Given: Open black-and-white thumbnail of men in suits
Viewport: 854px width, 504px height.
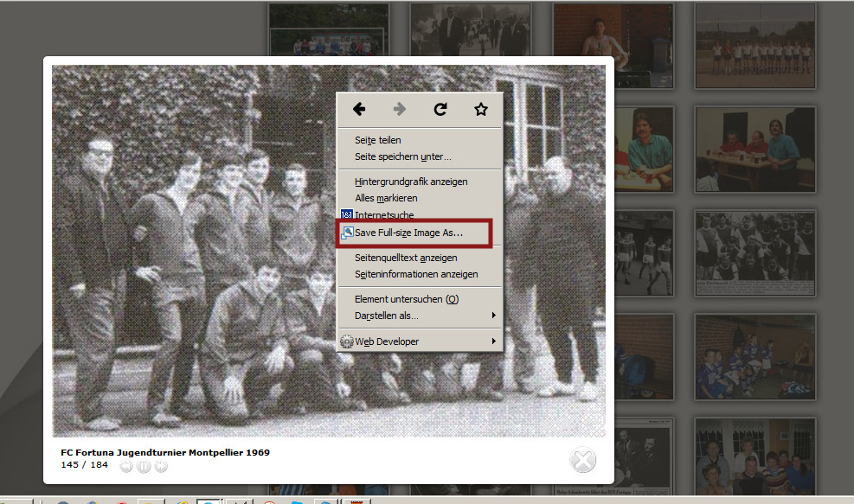Looking at the screenshot, I should (x=470, y=29).
